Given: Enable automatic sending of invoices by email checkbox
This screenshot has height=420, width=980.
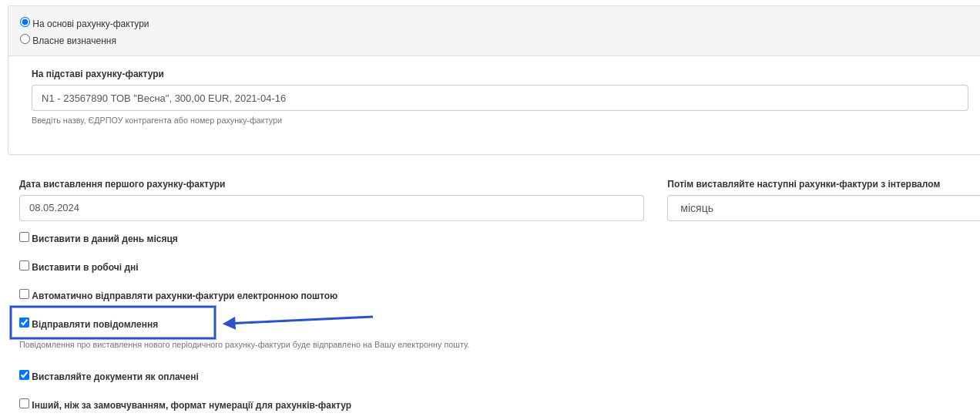Looking at the screenshot, I should 25,294.
